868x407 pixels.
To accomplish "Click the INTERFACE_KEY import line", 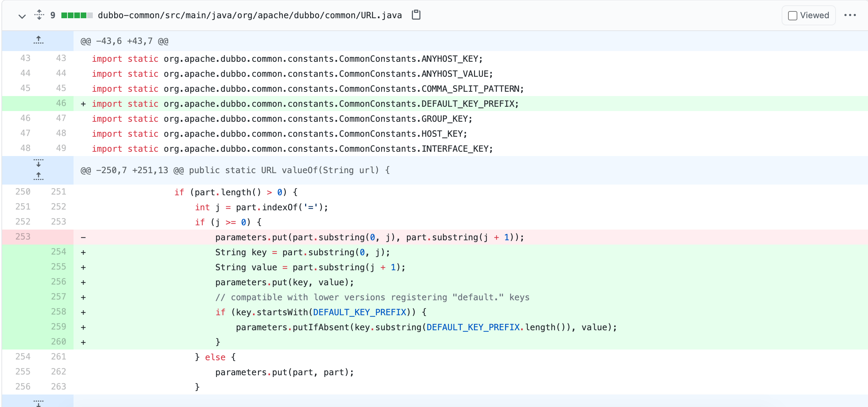I will pos(292,149).
